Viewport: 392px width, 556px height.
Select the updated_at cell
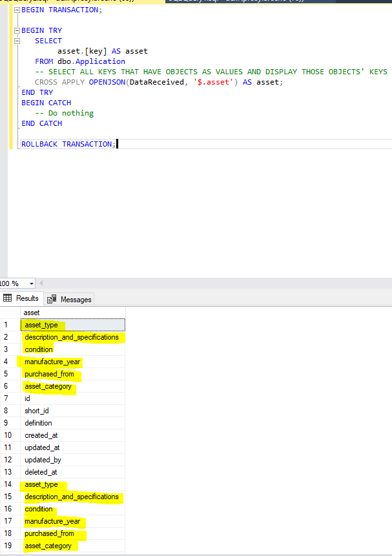tap(73, 448)
